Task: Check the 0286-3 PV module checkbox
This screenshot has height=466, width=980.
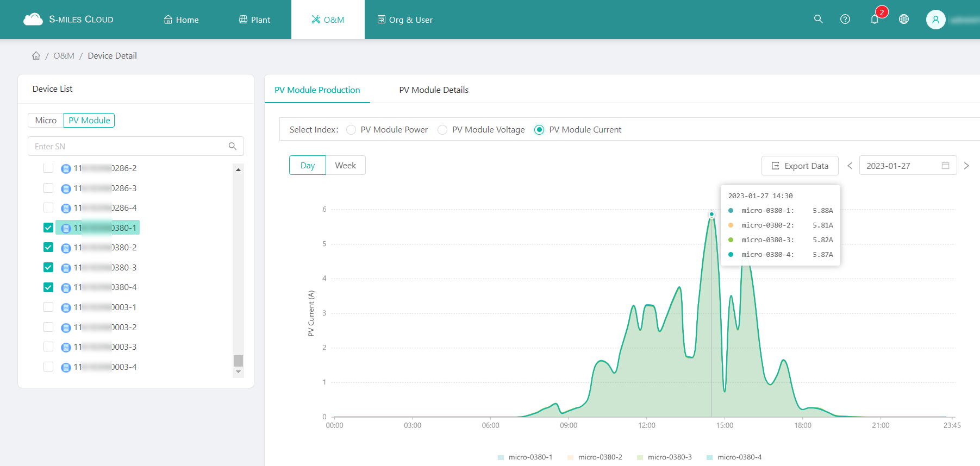Action: 48,188
